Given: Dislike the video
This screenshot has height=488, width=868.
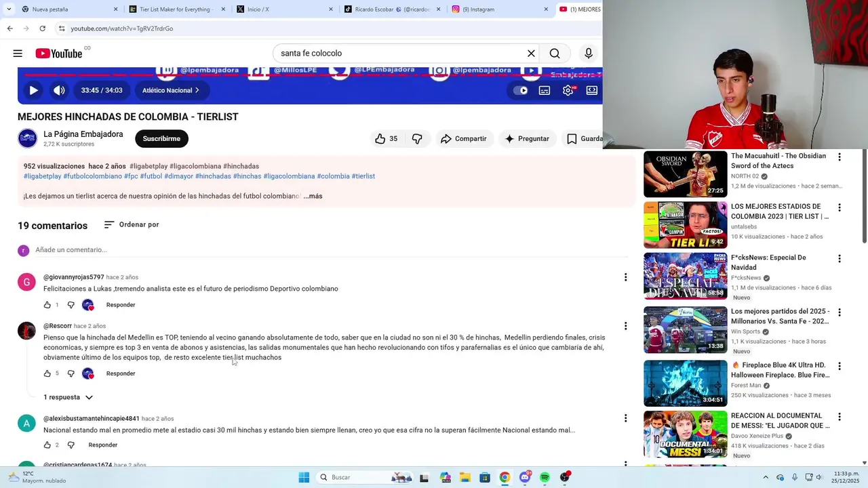Looking at the screenshot, I should tap(417, 139).
